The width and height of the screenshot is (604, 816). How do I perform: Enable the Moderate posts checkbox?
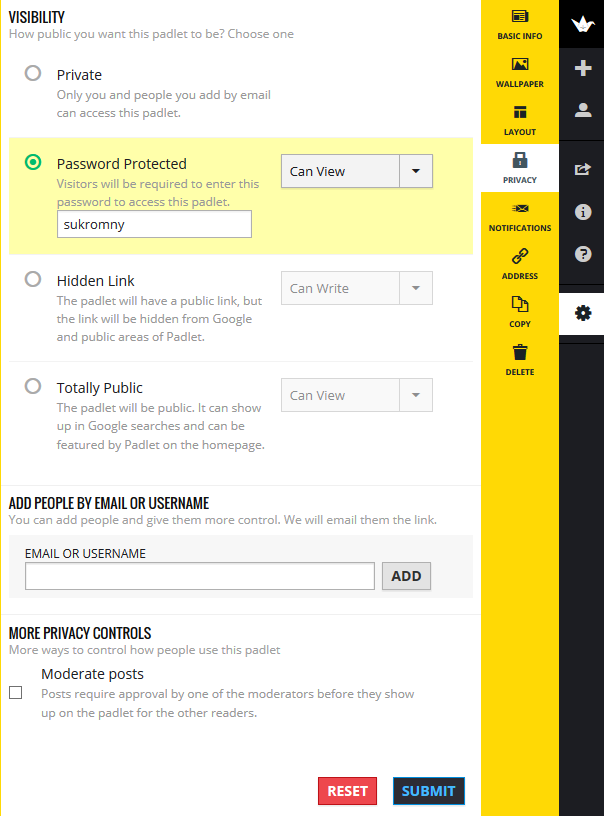tap(16, 693)
